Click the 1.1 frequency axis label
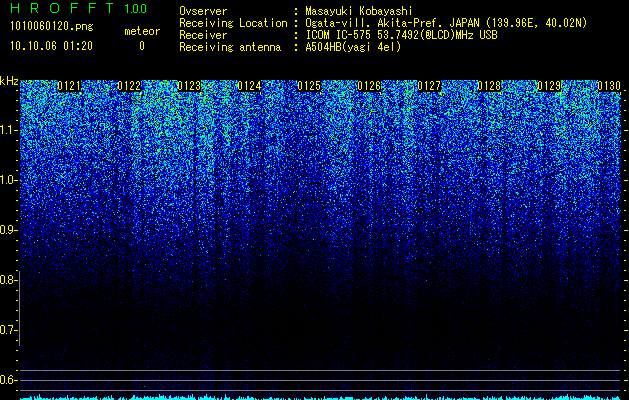 pos(8,130)
